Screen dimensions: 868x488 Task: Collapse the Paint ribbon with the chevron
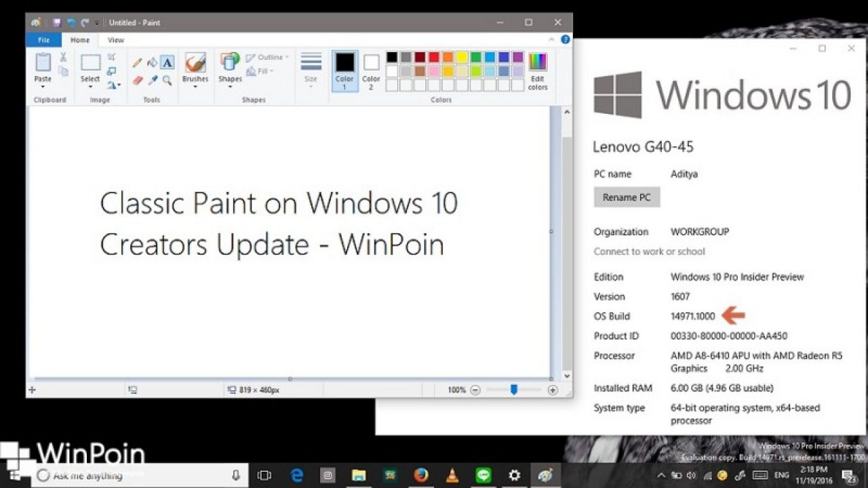[551, 40]
